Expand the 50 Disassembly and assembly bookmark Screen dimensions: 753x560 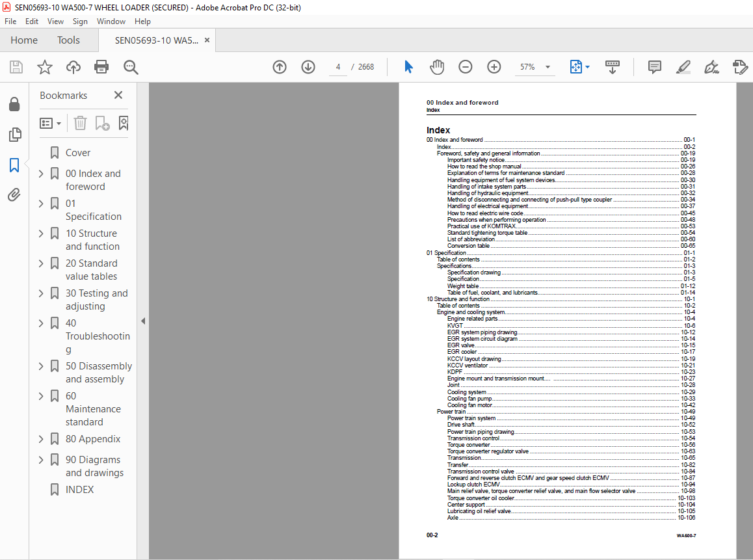coord(41,366)
